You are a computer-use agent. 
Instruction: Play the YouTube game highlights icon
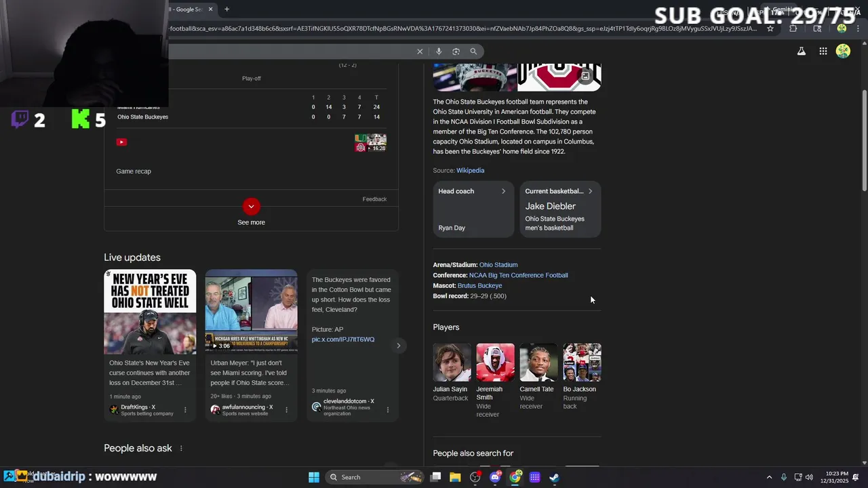[121, 142]
